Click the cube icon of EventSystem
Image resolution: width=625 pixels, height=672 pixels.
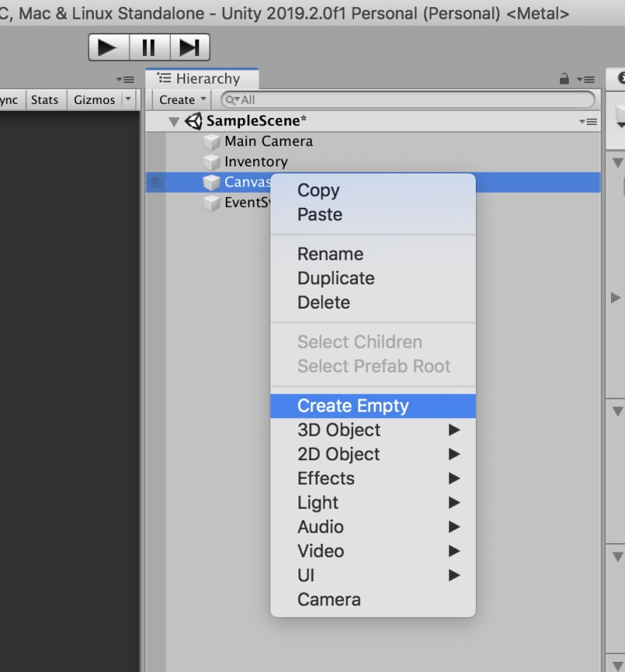tap(212, 202)
